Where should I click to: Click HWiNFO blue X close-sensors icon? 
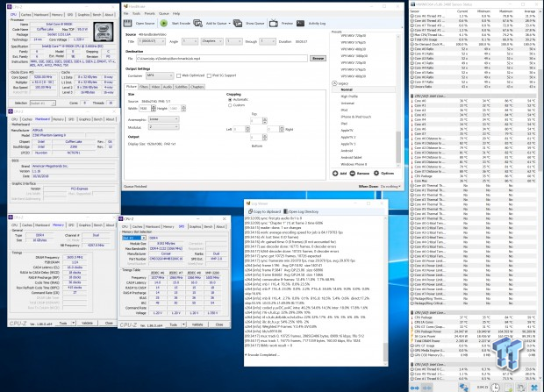tap(534, 388)
